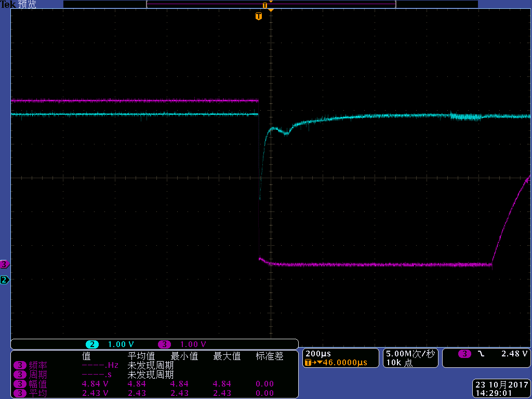This screenshot has width=532, height=399.
Task: Click the channel 3 scale reading 1.00 V in magenta
Action: pyautogui.click(x=193, y=344)
